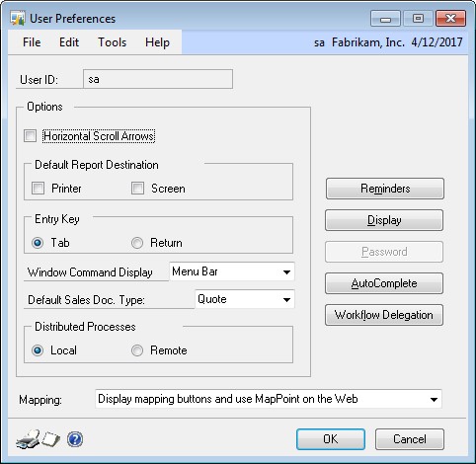Image resolution: width=476 pixels, height=464 pixels.
Task: Open the Help menu
Action: click(x=157, y=42)
